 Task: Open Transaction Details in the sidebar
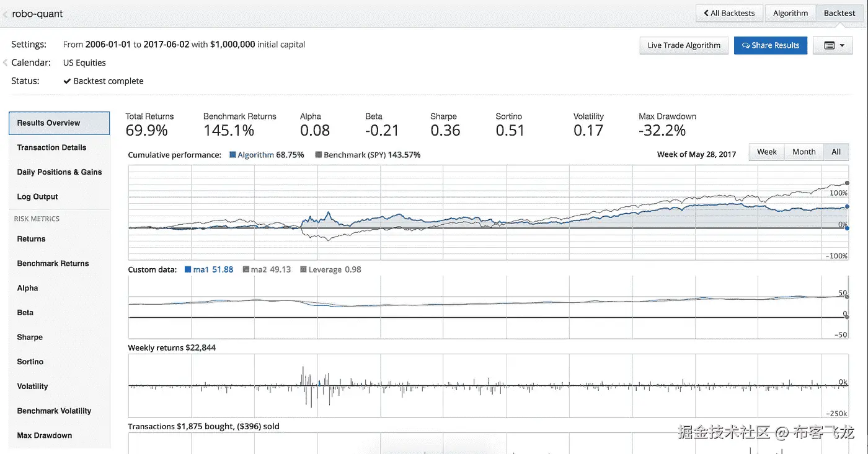point(51,147)
